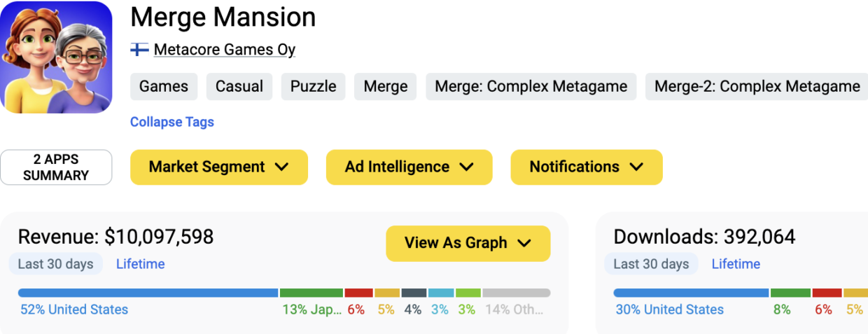Open Metacore Games Oy publisher page
The height and width of the screenshot is (334, 868).
point(224,50)
